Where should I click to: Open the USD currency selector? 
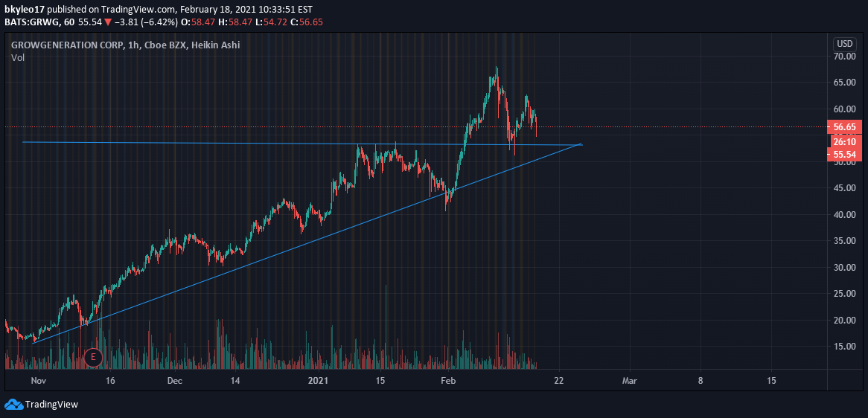[x=845, y=44]
